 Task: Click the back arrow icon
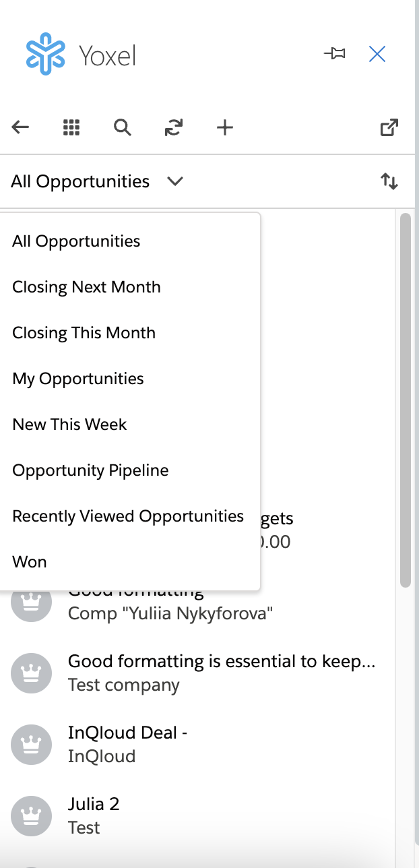click(x=21, y=127)
